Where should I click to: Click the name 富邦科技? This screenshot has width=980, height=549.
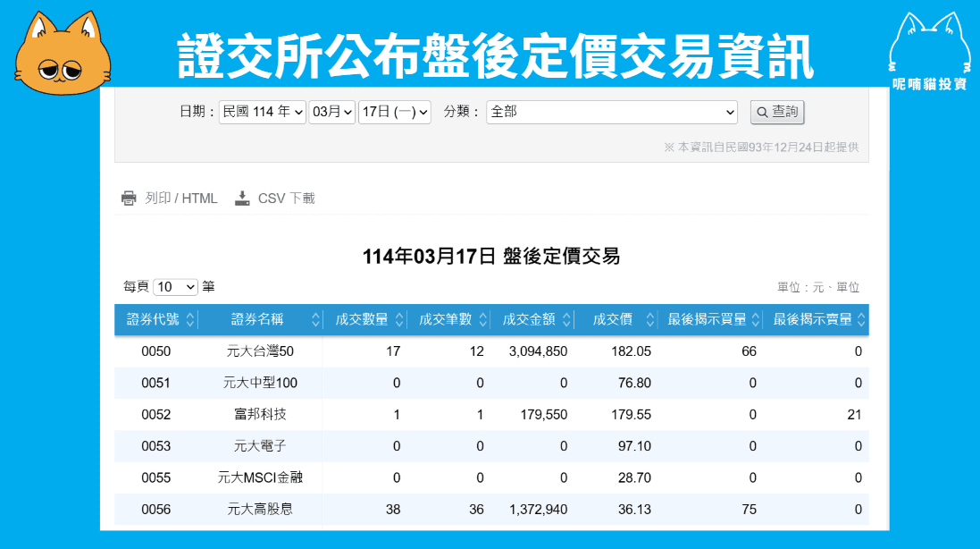(x=260, y=415)
